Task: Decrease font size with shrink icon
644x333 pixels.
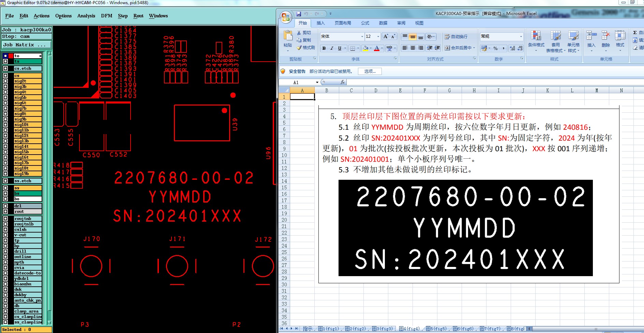Action: 393,36
